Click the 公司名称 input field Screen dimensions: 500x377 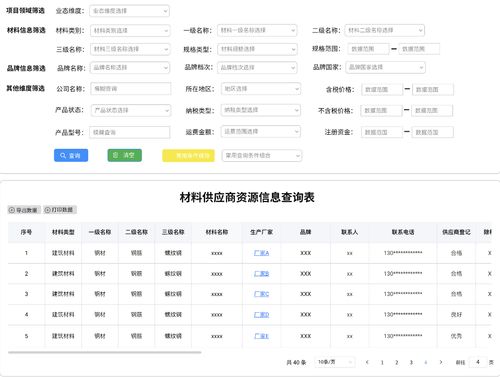click(131, 89)
